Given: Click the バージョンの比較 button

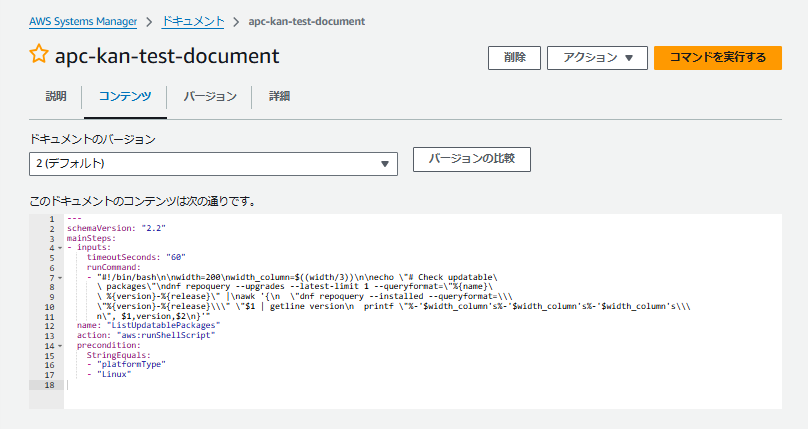Looking at the screenshot, I should tap(472, 159).
